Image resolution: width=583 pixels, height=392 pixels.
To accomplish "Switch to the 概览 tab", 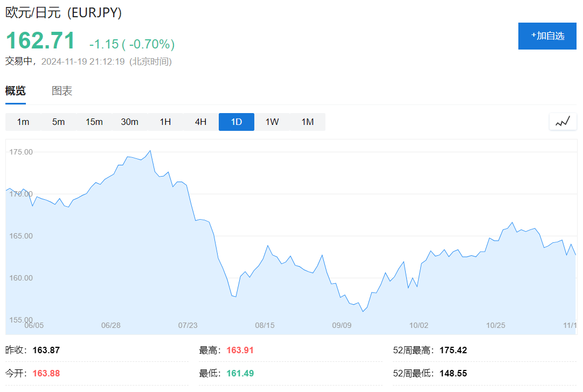I will (x=15, y=90).
